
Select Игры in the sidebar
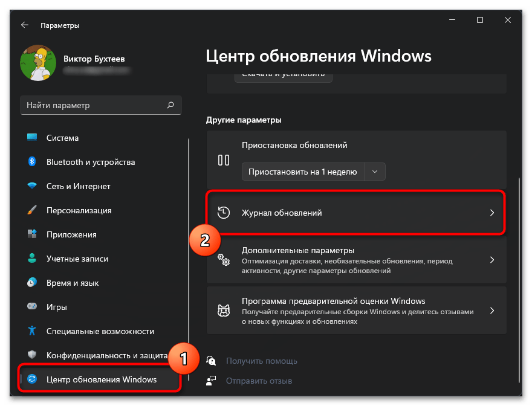56,307
